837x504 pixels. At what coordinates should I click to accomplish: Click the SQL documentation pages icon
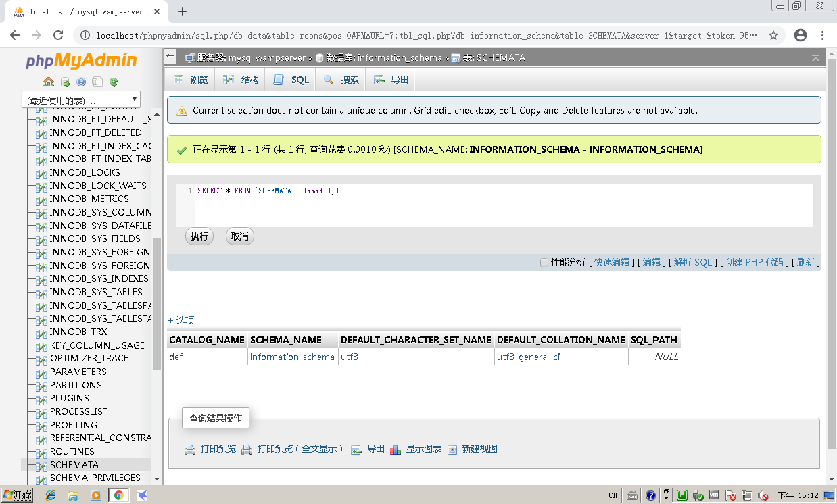(x=97, y=82)
